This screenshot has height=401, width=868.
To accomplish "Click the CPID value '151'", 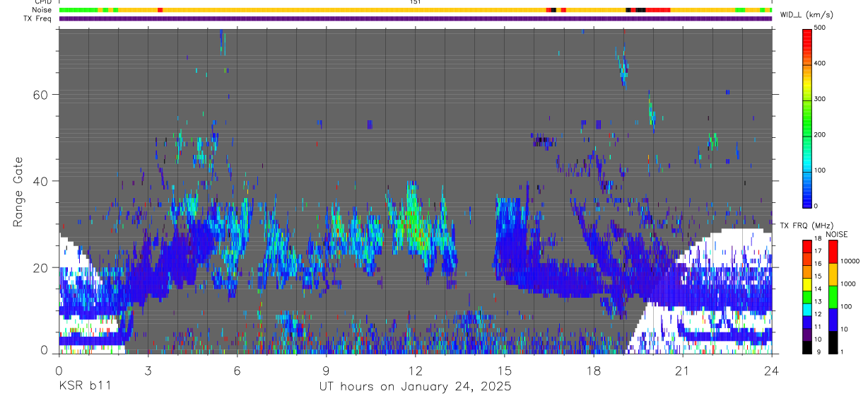I will [415, 2].
